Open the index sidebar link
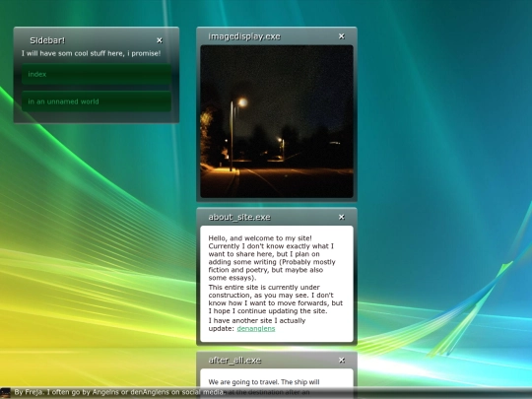Image resolution: width=532 pixels, height=399 pixels. click(x=97, y=74)
